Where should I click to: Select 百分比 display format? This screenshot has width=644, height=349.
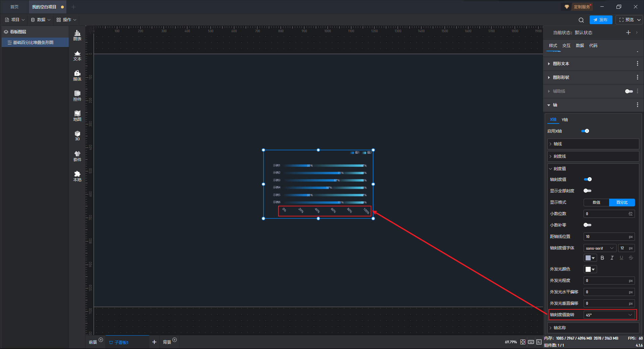point(622,202)
